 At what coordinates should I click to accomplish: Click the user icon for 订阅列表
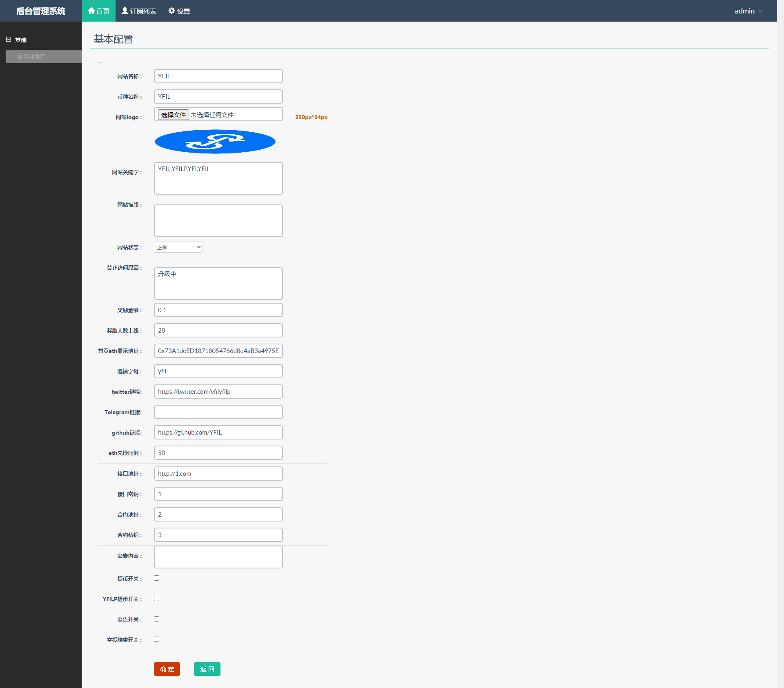pyautogui.click(x=125, y=11)
